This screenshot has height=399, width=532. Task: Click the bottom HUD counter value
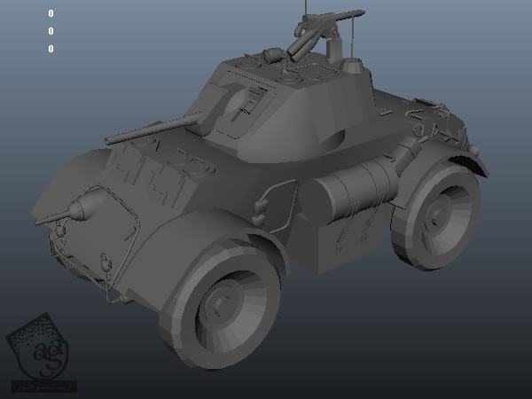click(x=51, y=49)
